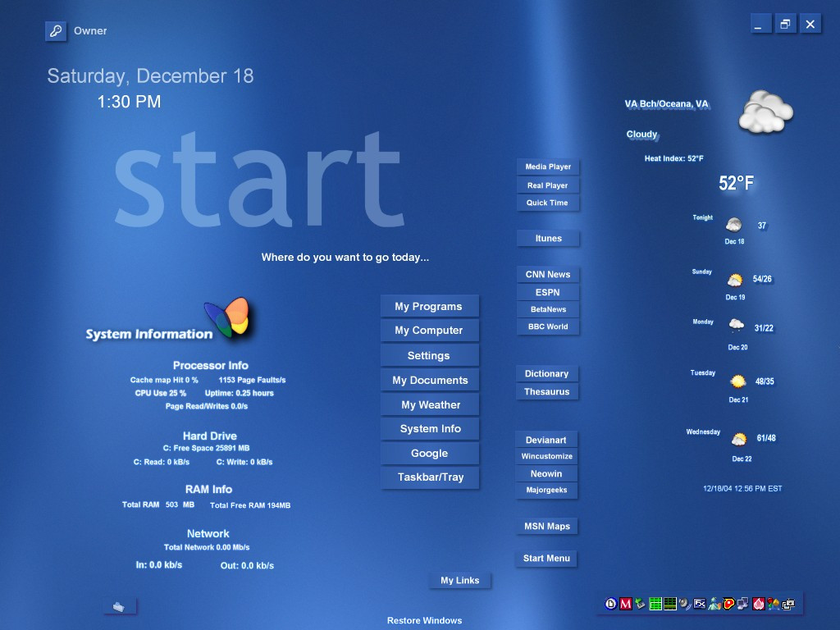Open My Computer
Screen dimensions: 840x630
pos(430,331)
